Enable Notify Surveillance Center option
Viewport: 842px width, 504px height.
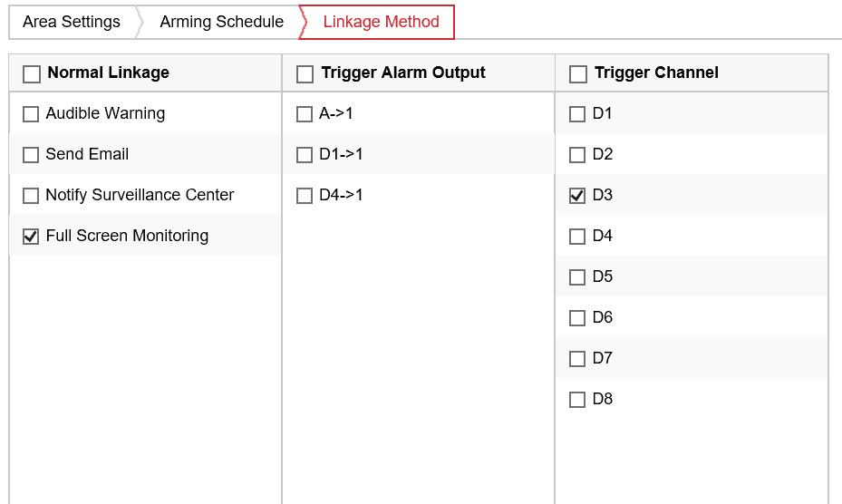pyautogui.click(x=31, y=196)
